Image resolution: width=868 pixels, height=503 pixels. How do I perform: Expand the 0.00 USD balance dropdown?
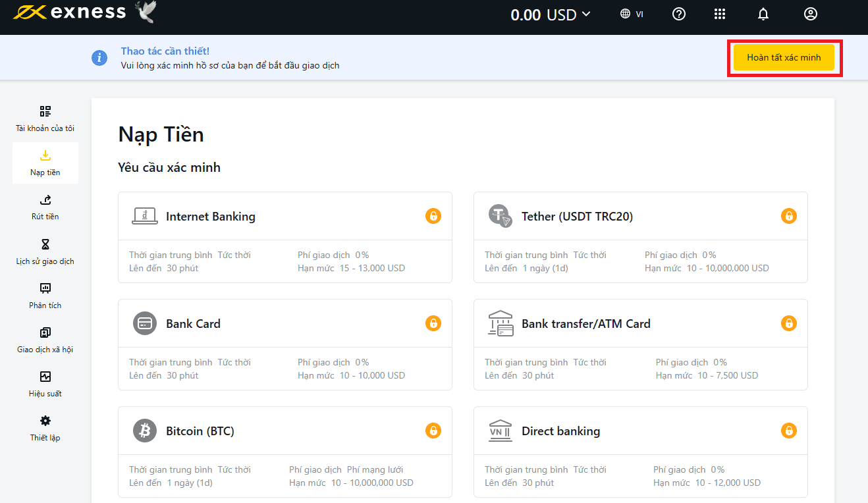point(551,14)
